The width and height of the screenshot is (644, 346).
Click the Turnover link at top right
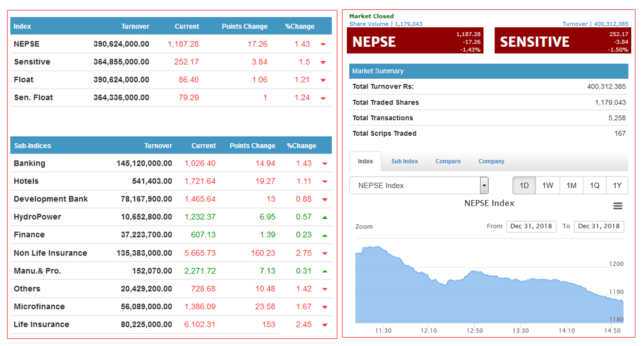tap(595, 24)
